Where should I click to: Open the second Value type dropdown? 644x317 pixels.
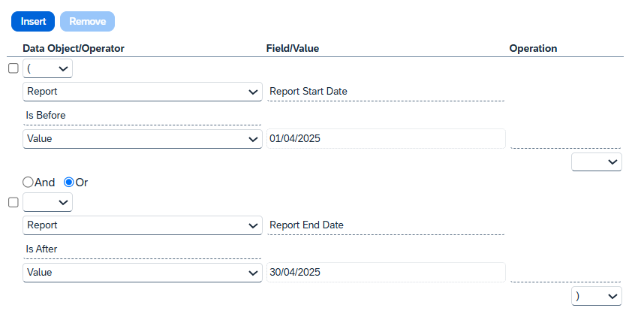[x=143, y=273]
